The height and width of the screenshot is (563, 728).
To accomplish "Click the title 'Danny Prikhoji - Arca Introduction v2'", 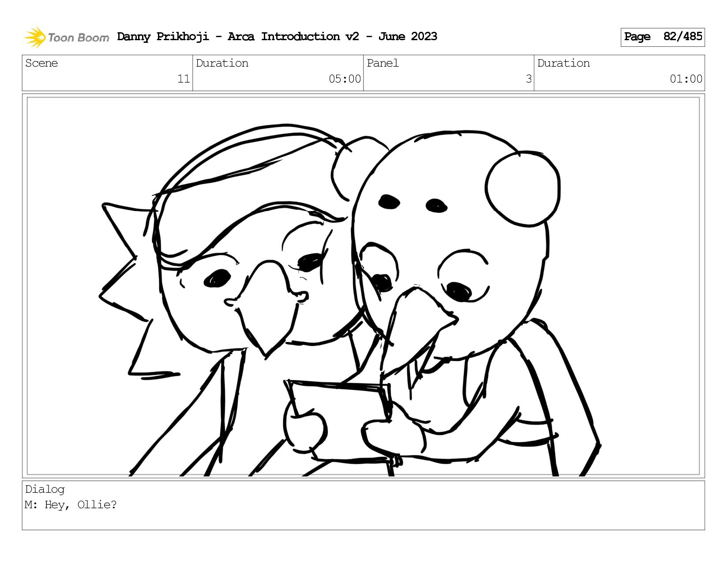I will point(238,37).
